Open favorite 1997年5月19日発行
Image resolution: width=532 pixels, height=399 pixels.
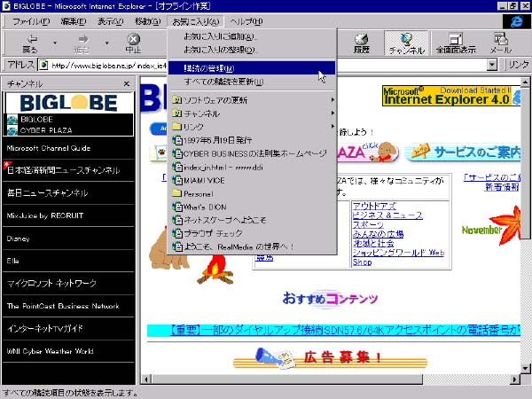click(x=252, y=140)
